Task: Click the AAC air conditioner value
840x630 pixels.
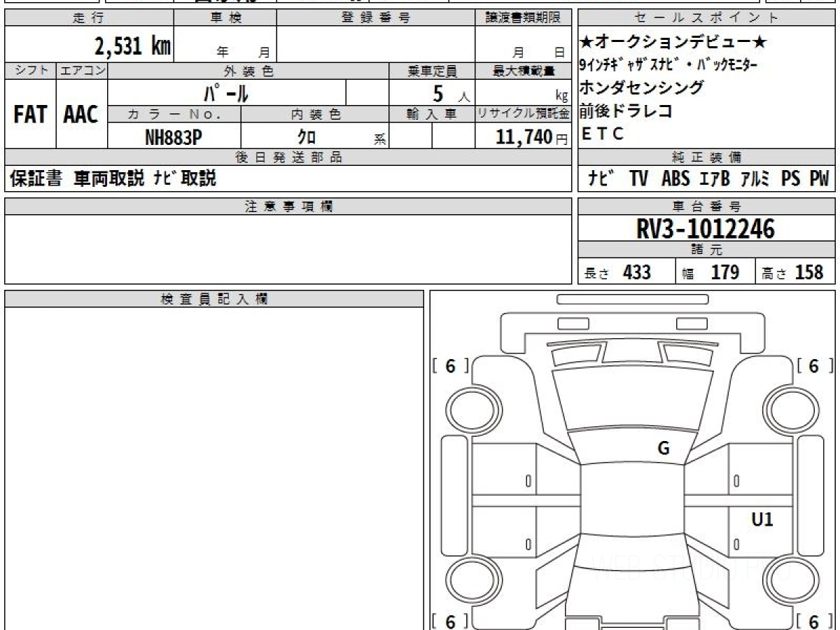Action: pyautogui.click(x=81, y=114)
